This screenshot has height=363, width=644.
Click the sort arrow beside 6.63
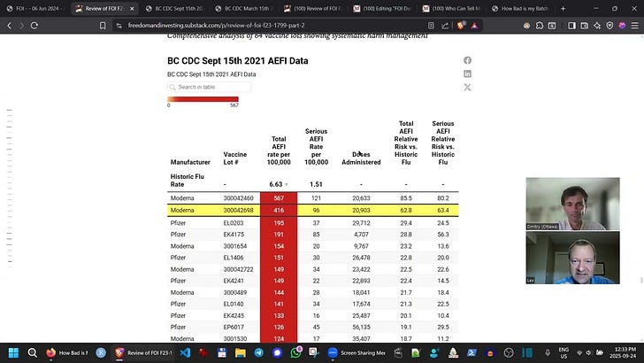(x=287, y=184)
